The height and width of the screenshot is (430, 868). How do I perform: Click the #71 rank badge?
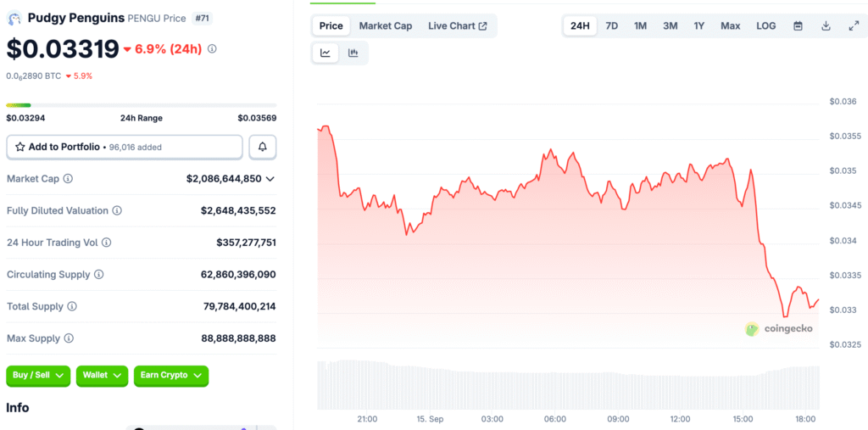click(202, 19)
